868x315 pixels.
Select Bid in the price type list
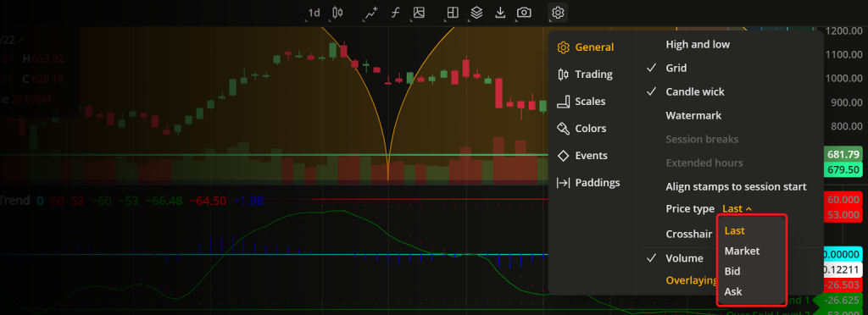coord(732,271)
